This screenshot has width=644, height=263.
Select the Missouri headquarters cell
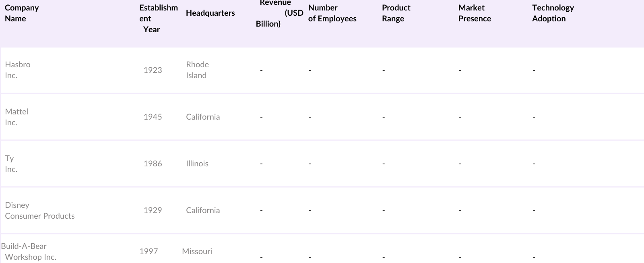tap(197, 251)
